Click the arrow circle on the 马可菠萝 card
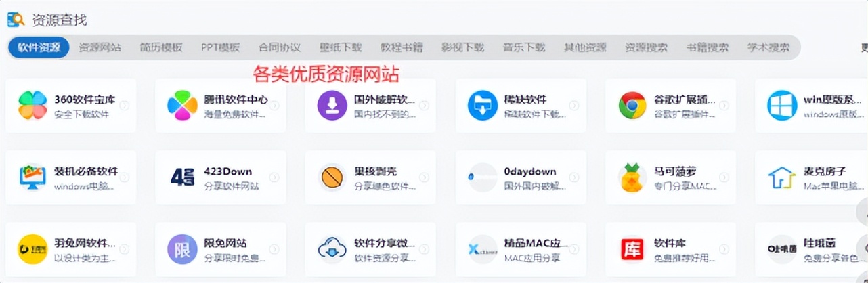This screenshot has height=283, width=868. [x=724, y=177]
